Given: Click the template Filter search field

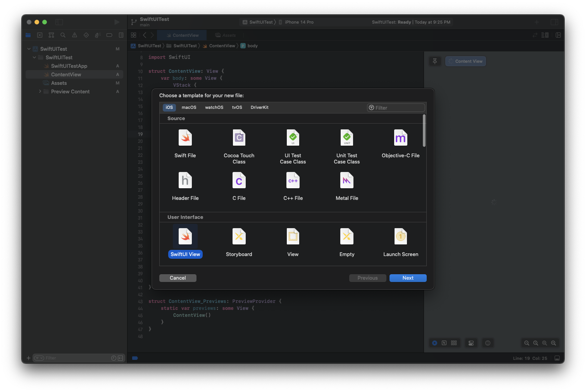Looking at the screenshot, I should pos(396,108).
